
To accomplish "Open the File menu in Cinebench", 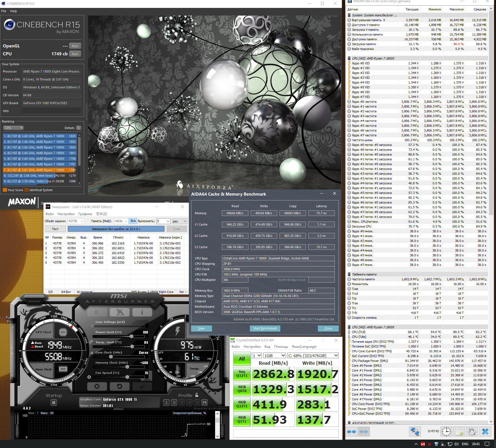I will pyautogui.click(x=4, y=11).
